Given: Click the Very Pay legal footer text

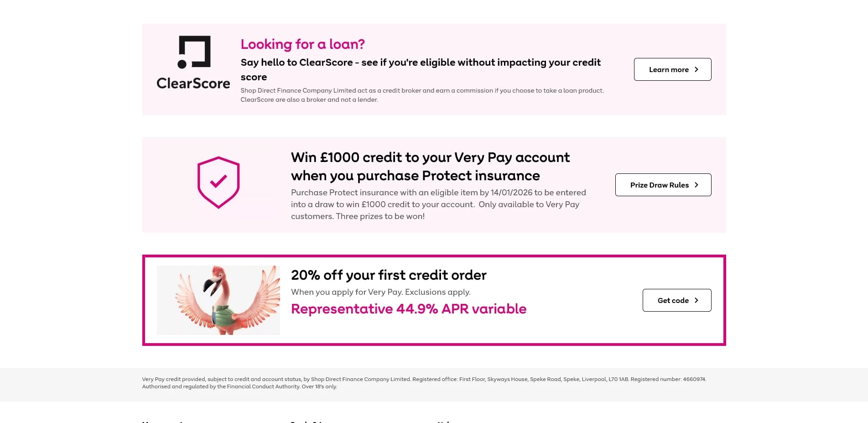Looking at the screenshot, I should tap(424, 382).
